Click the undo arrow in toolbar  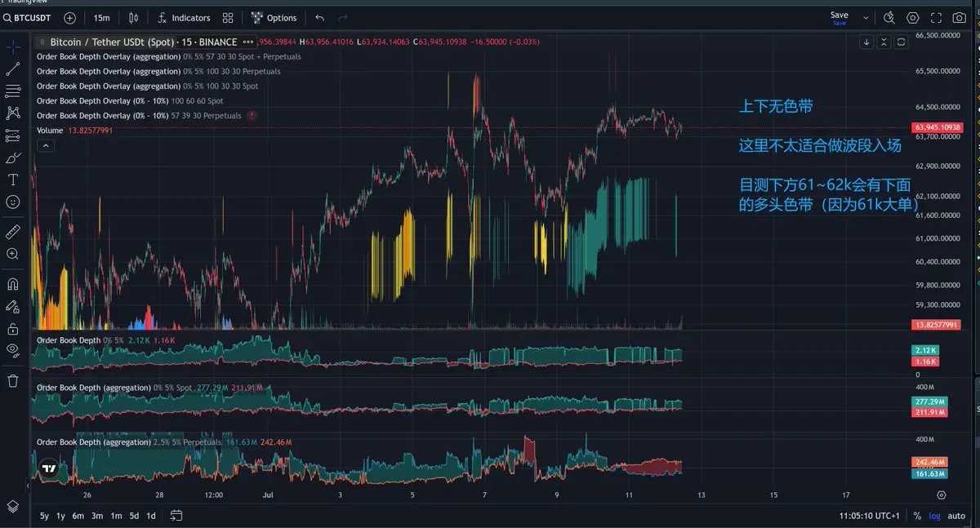319,17
